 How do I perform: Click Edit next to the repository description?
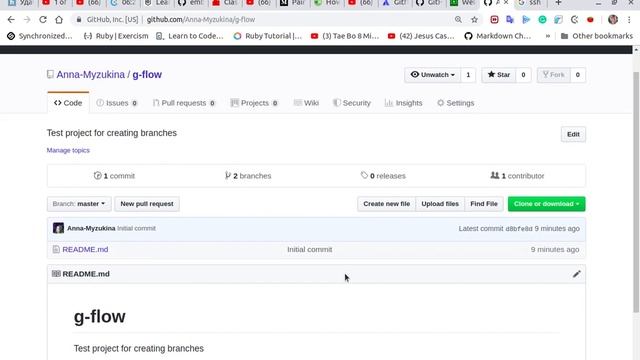tap(573, 134)
